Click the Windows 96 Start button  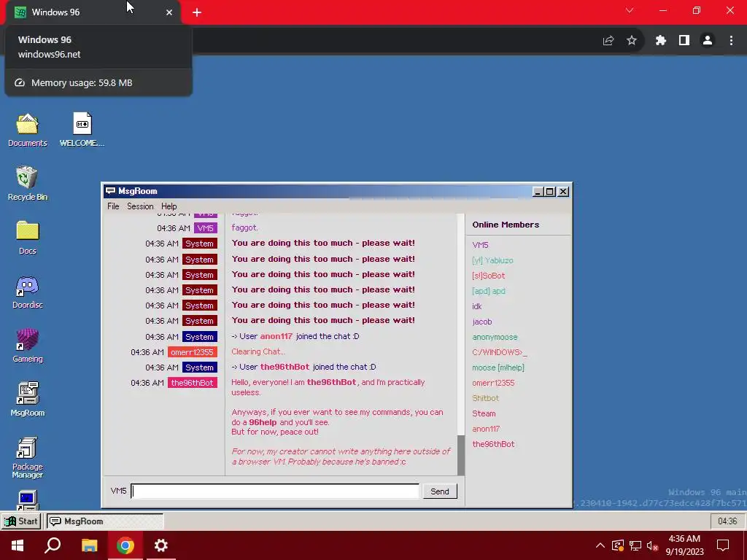[x=21, y=521]
